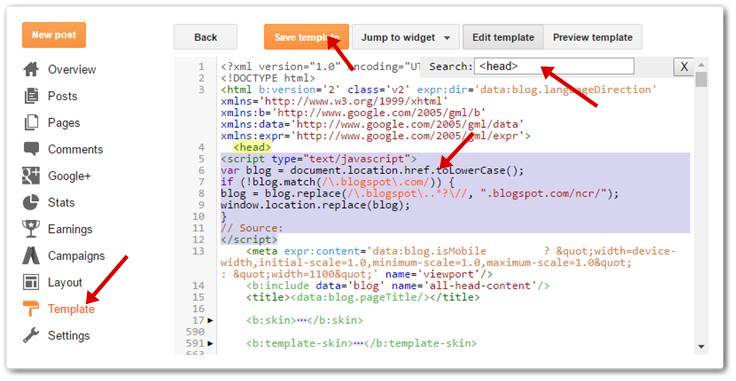
Task: Close the search box with X
Action: [x=684, y=67]
